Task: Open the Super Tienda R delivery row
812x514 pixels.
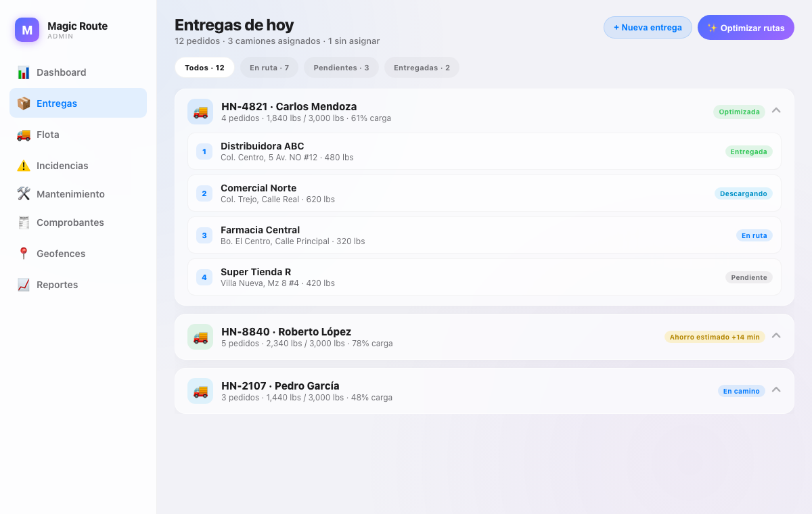Action: (x=484, y=277)
